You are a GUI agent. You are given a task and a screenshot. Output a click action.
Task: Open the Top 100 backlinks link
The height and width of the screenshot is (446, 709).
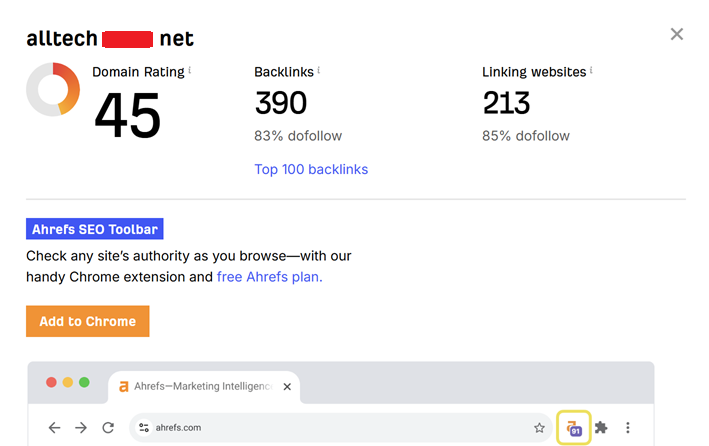311,169
